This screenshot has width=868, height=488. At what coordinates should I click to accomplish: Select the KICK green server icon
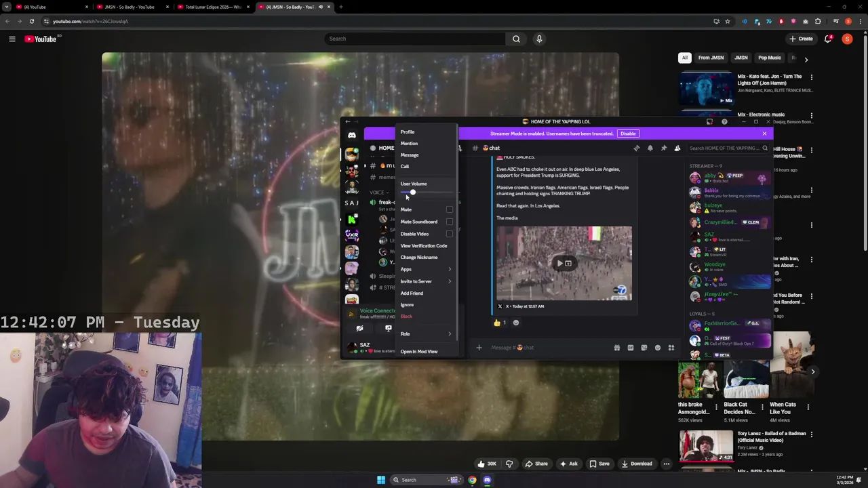pos(351,219)
